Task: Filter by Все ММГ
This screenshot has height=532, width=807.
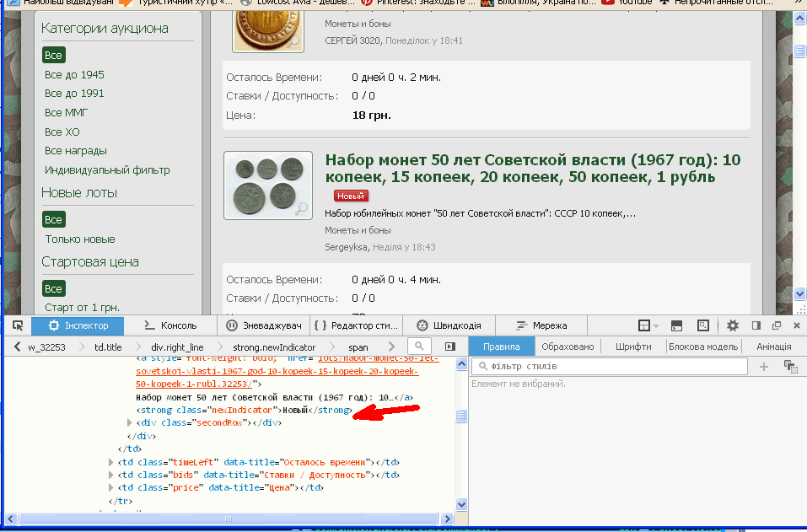Action: click(67, 112)
